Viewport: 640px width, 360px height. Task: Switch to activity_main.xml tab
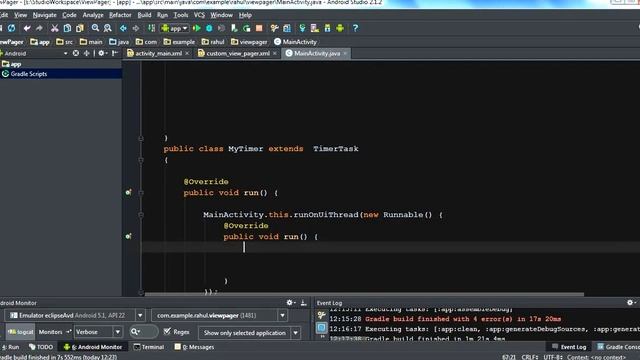pyautogui.click(x=158, y=53)
